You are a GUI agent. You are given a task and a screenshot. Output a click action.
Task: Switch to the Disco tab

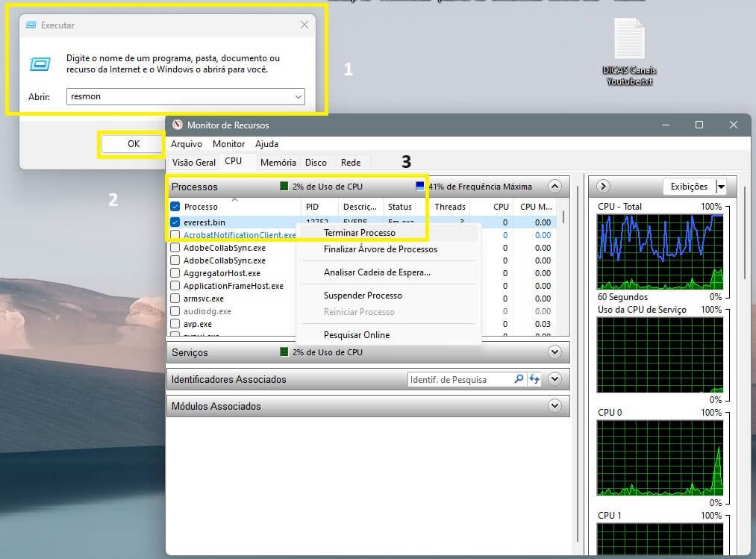[x=316, y=163]
